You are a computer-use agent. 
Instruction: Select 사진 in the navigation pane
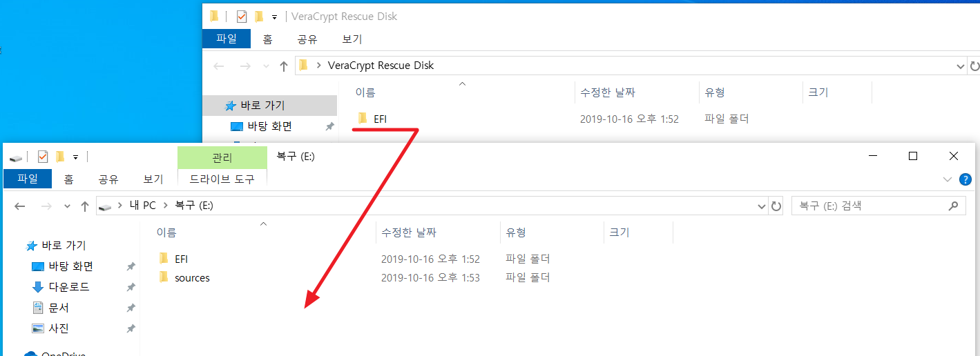coord(59,328)
